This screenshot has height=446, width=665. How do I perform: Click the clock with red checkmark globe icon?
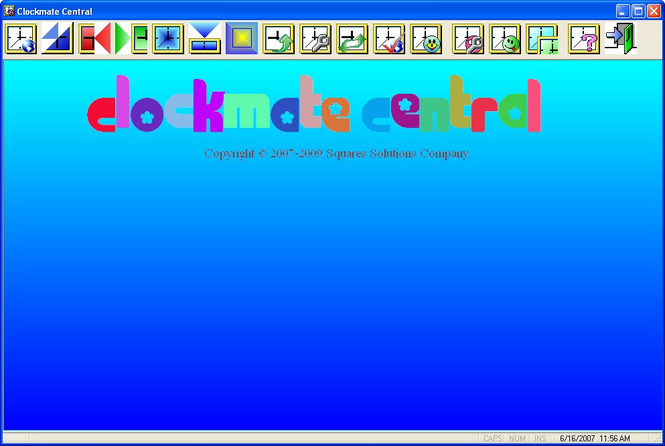click(389, 39)
